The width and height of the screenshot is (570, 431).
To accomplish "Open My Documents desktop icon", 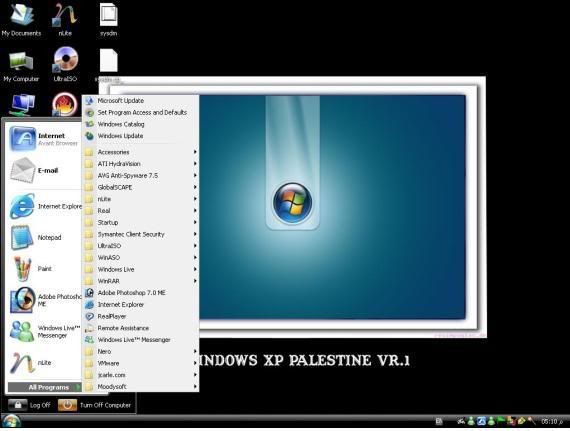I will pyautogui.click(x=21, y=19).
